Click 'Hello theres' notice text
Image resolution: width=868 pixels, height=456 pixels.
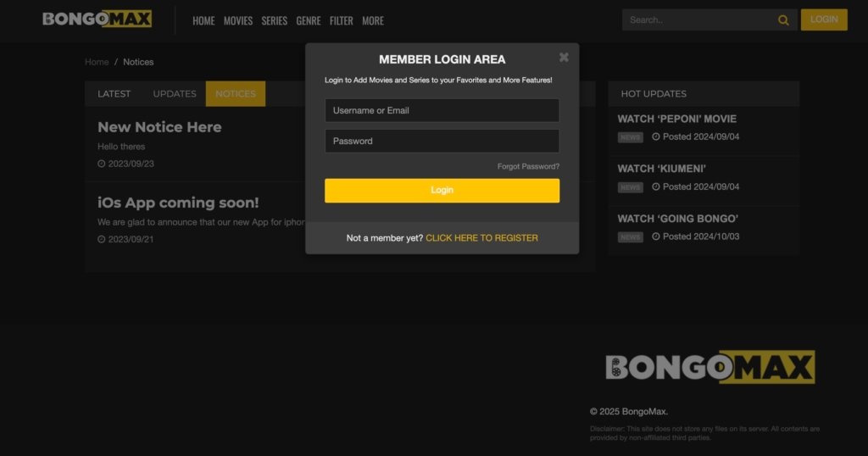(121, 147)
